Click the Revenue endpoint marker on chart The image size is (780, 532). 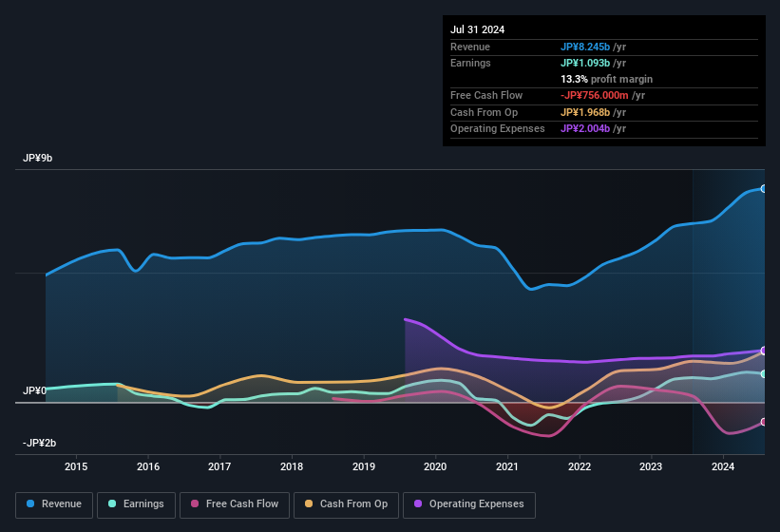coord(764,188)
